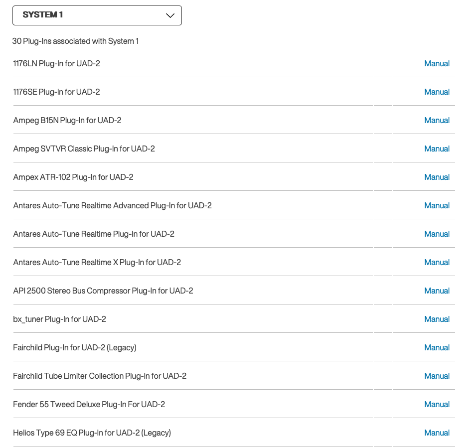476x448 pixels.
Task: Click the bx_tuner Plug-In for UAD-2 name
Action: (60, 319)
